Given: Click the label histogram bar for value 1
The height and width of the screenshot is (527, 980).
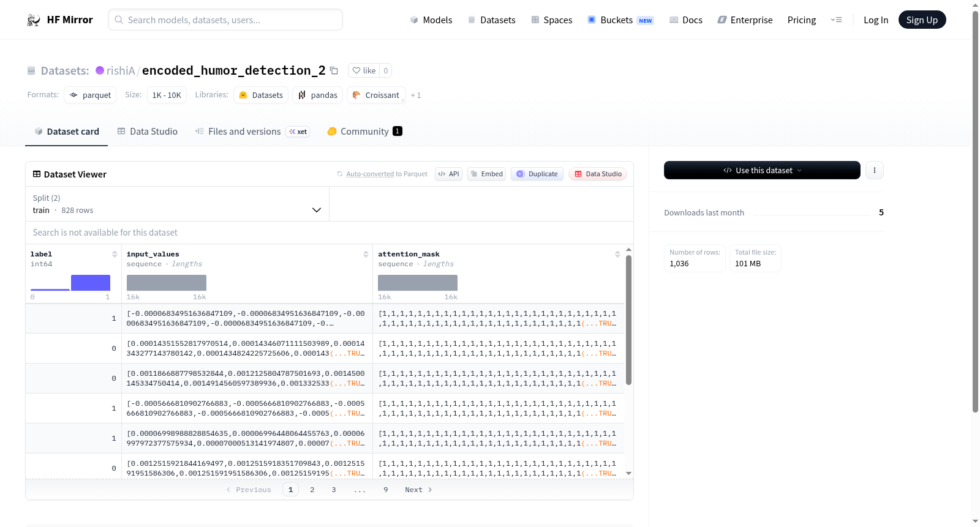Looking at the screenshot, I should (91, 283).
